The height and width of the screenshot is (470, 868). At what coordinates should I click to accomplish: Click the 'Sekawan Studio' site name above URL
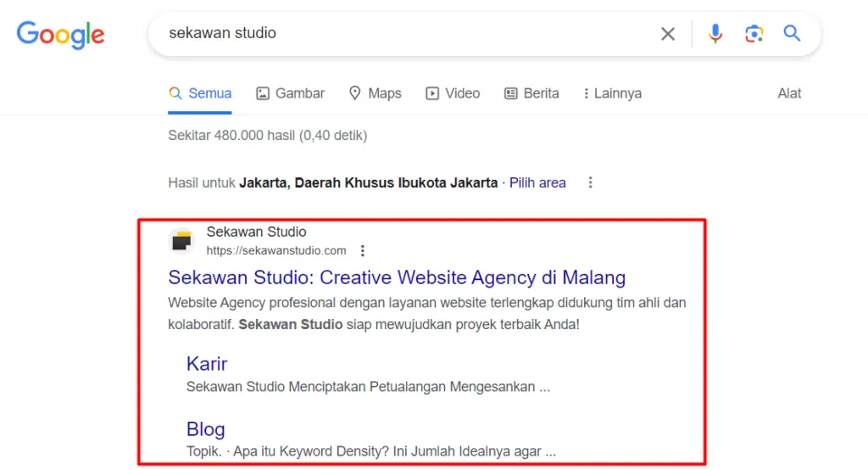tap(256, 232)
